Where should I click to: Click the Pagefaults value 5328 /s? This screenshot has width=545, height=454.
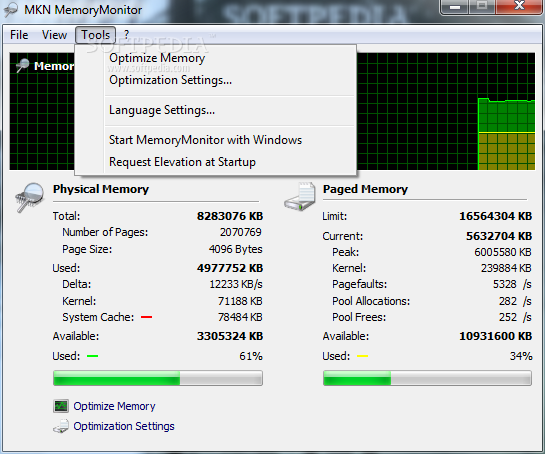coord(512,284)
